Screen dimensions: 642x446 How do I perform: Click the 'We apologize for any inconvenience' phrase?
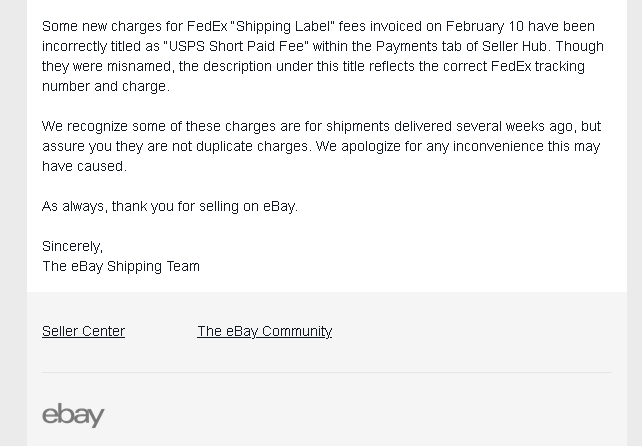pyautogui.click(x=429, y=146)
